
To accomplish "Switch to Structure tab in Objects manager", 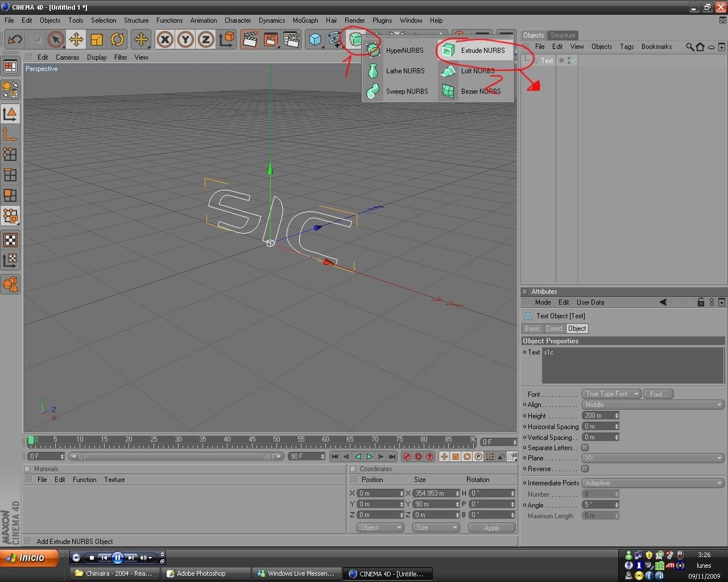I will click(x=562, y=35).
